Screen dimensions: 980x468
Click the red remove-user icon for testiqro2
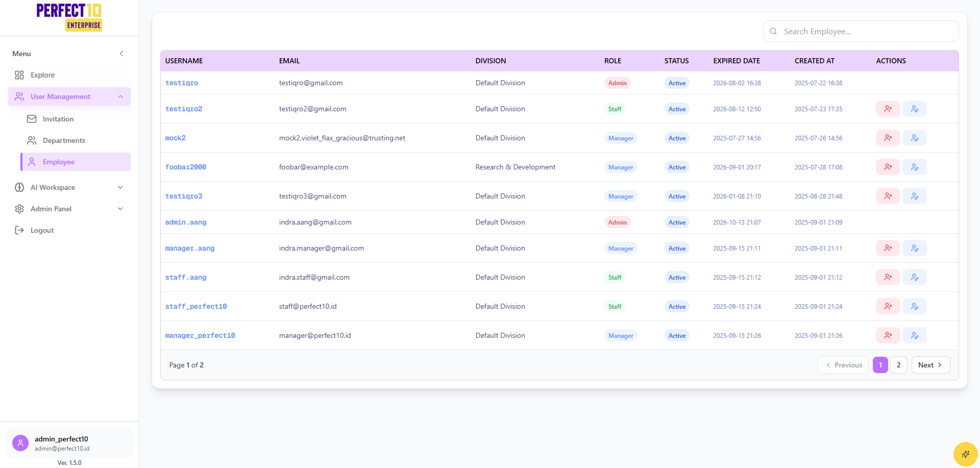point(888,109)
